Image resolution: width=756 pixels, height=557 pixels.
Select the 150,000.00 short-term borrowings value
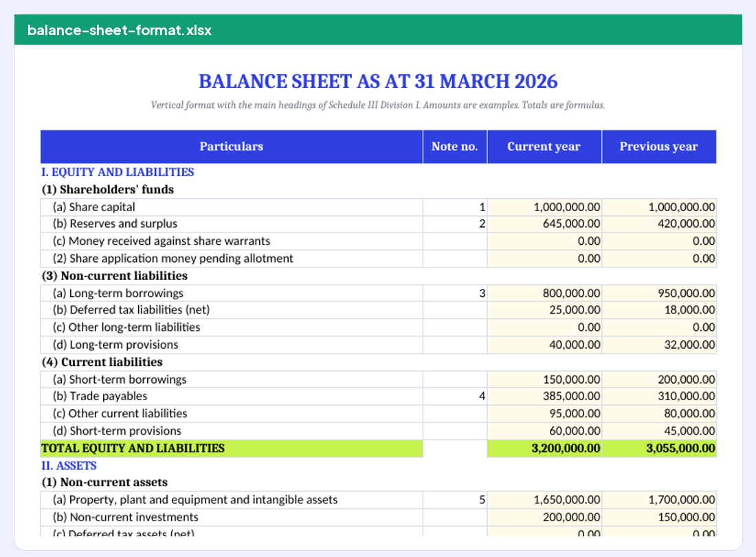click(544, 380)
